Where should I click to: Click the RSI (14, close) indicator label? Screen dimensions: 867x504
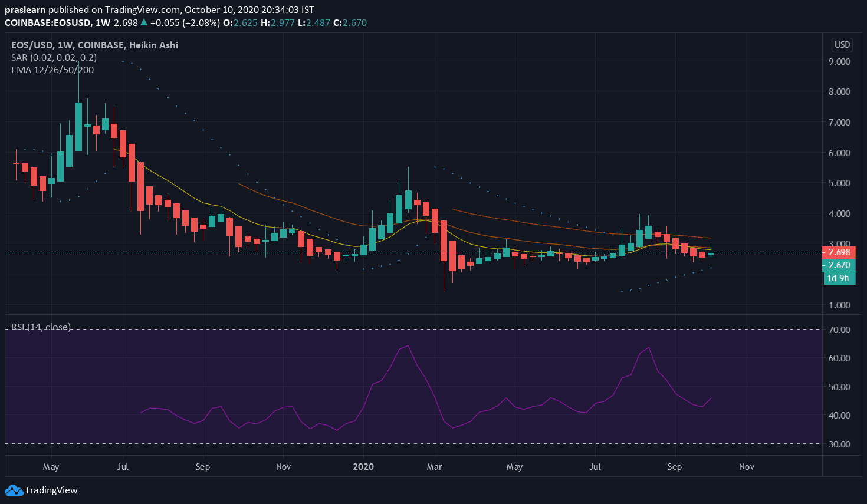(x=41, y=327)
